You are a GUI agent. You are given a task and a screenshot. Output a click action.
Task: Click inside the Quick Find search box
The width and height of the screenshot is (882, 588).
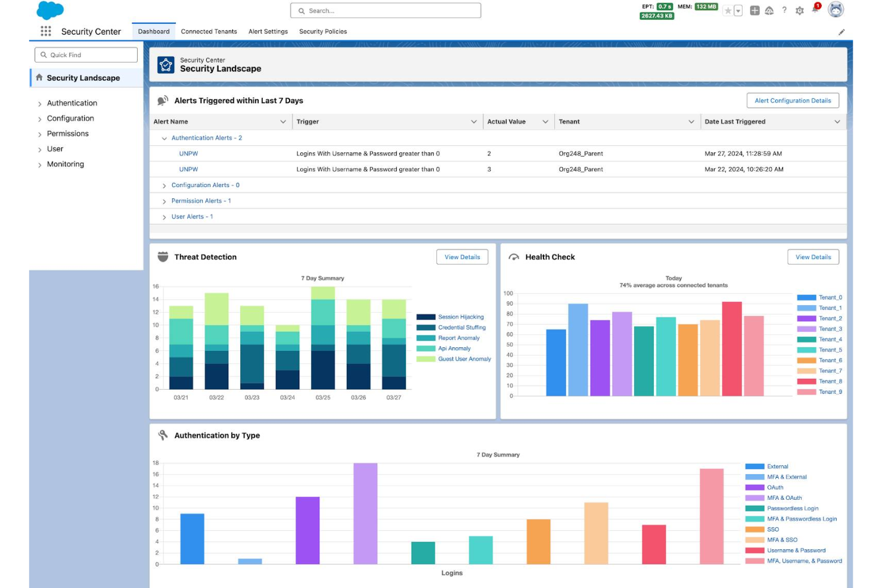click(85, 54)
